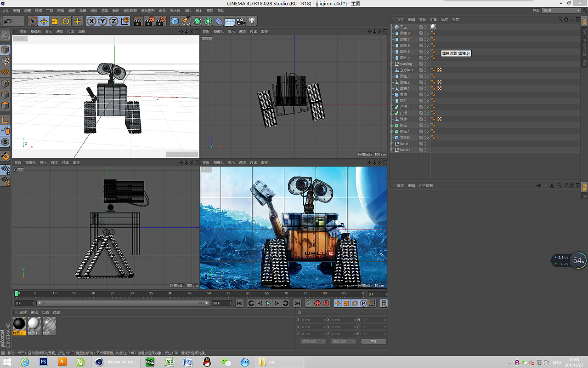Click the Render to Picture Viewer icon
The width and height of the screenshot is (588, 368).
149,21
